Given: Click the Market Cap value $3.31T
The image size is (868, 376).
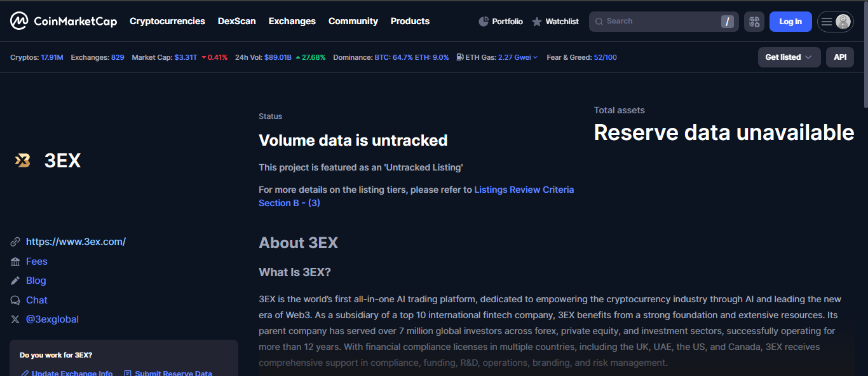Looking at the screenshot, I should (x=186, y=57).
